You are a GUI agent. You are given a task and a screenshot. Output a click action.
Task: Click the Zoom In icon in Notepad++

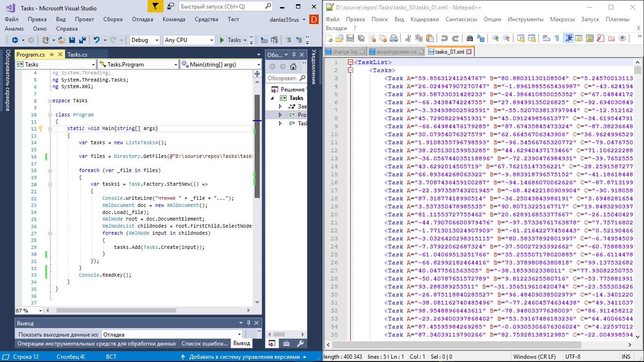pyautogui.click(x=496, y=39)
